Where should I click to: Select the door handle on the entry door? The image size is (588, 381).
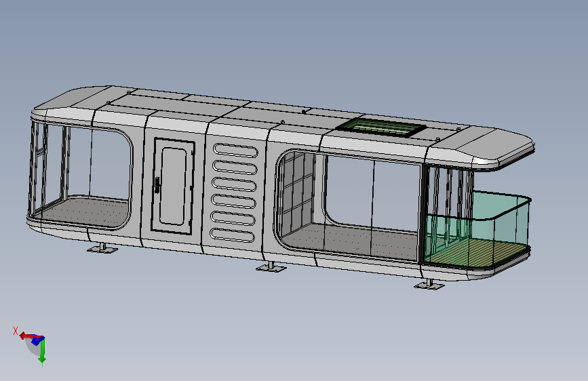(157, 185)
